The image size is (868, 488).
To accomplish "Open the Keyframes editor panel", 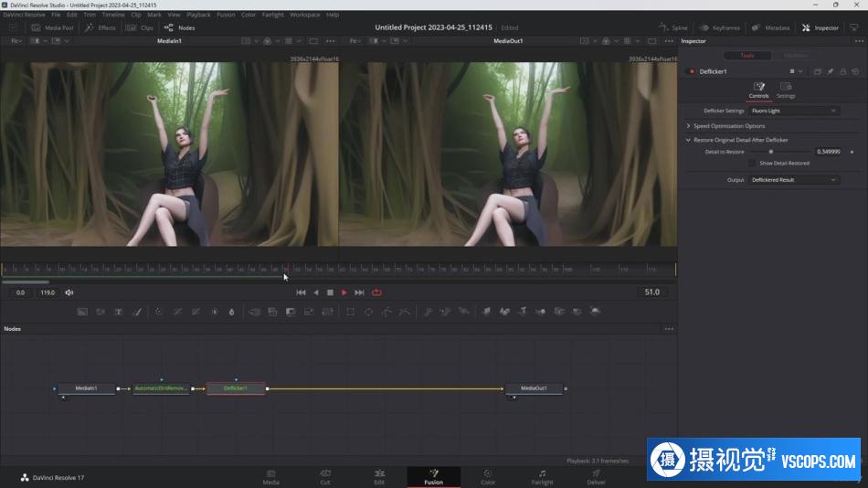I will click(x=720, y=27).
